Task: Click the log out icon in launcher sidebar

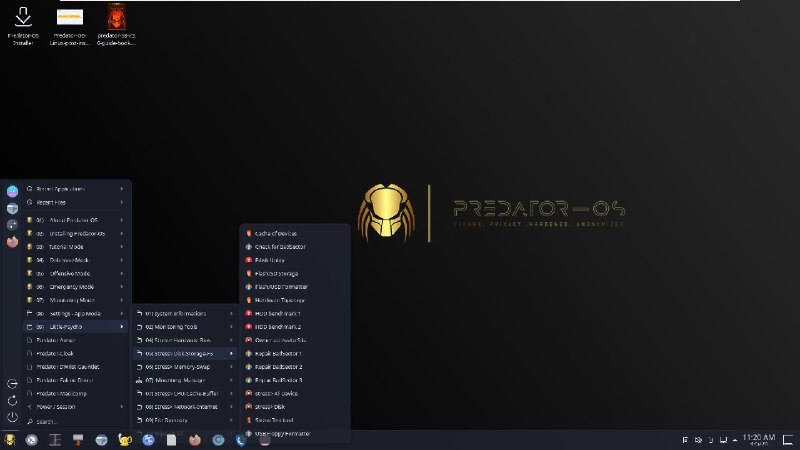Action: pos(12,384)
